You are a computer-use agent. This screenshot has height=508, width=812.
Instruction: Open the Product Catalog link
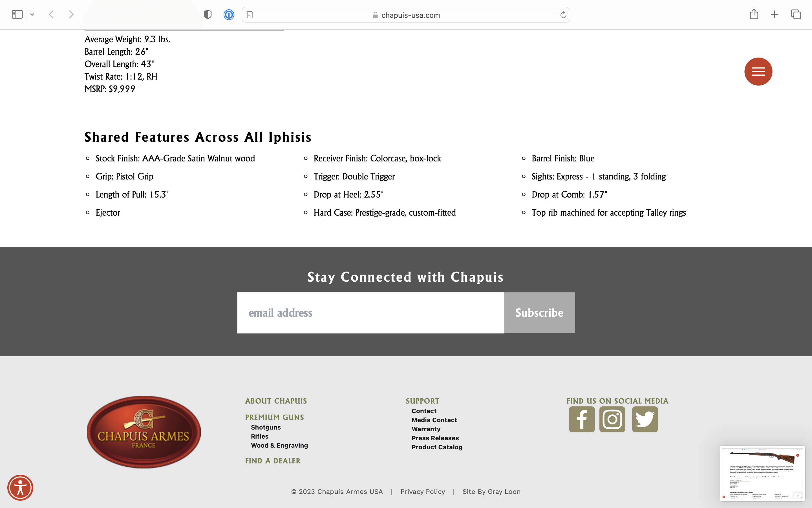(437, 447)
